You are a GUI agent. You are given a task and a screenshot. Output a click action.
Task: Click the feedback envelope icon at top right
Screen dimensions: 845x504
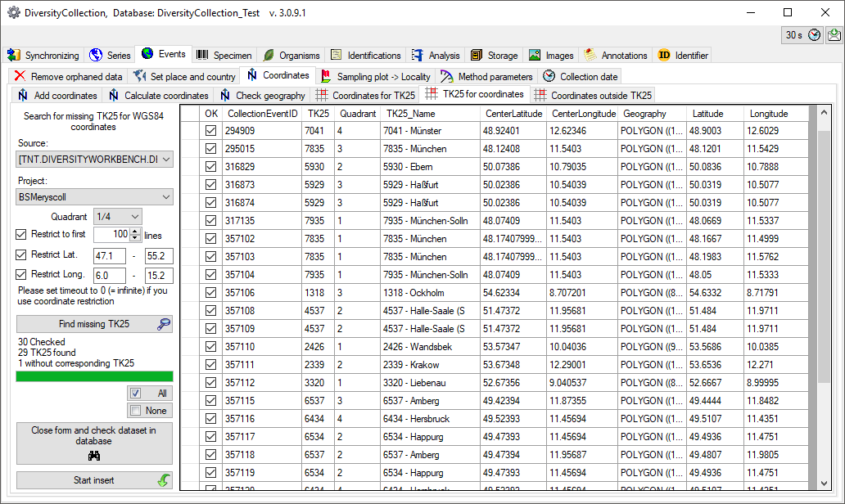834,35
